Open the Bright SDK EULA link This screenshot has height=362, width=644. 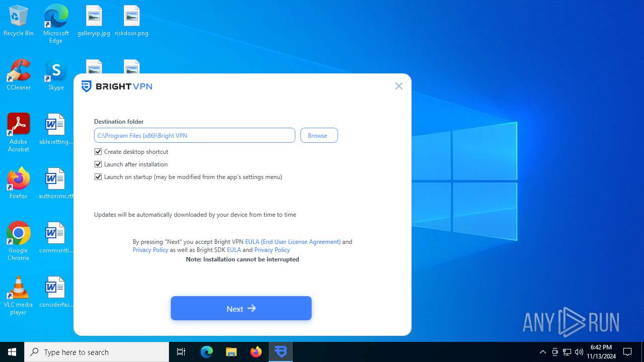(x=234, y=249)
